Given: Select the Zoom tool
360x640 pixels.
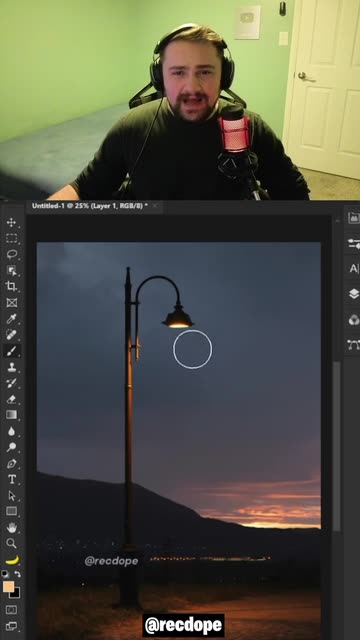Looking at the screenshot, I should pos(11,543).
